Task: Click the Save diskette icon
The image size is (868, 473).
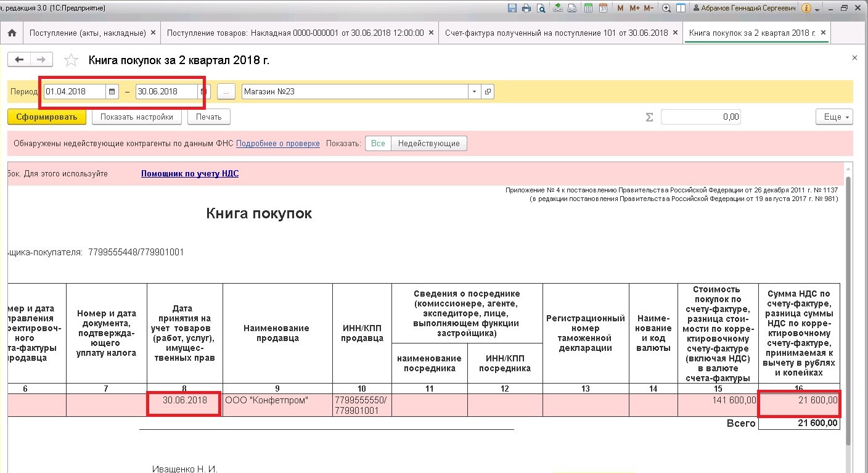Action: point(512,9)
